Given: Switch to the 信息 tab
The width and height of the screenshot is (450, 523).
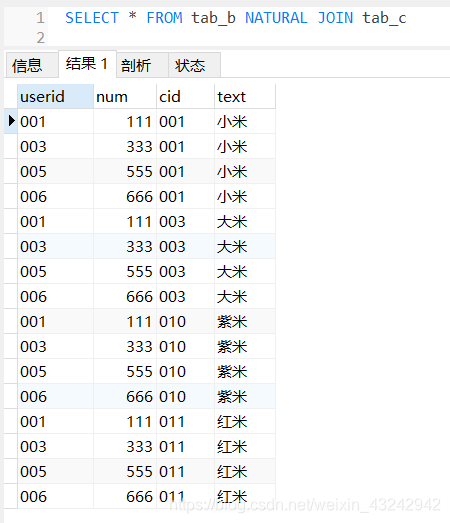Looking at the screenshot, I should [32, 65].
